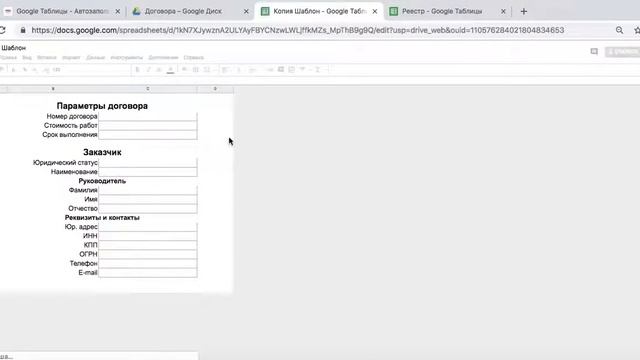
Task: Click the browser zoom magnifier icon
Action: (619, 30)
